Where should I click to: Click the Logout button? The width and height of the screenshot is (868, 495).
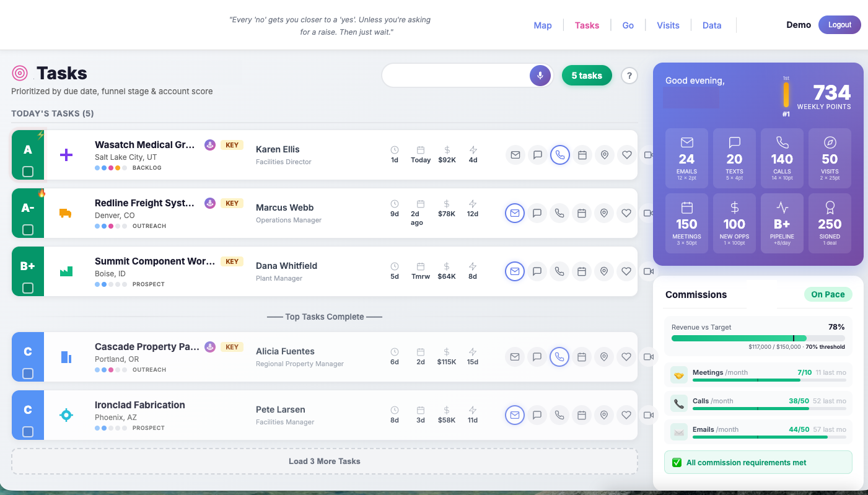pyautogui.click(x=840, y=25)
